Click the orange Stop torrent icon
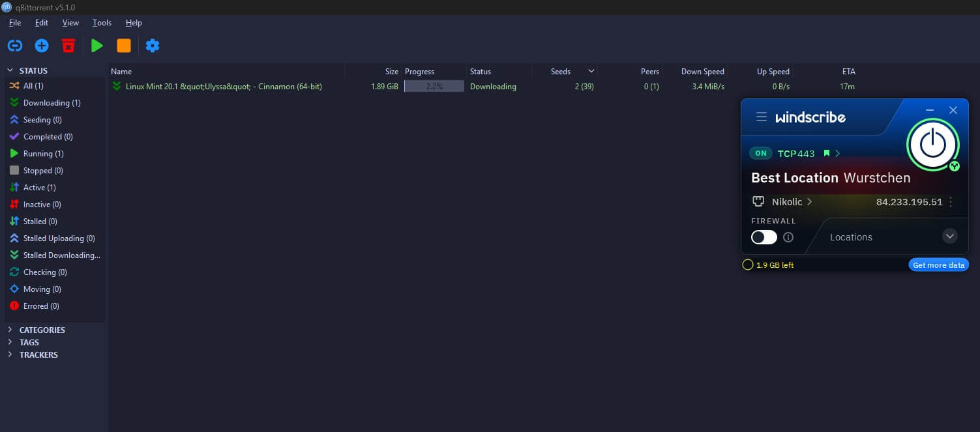Viewport: 980px width, 432px height. (x=124, y=46)
